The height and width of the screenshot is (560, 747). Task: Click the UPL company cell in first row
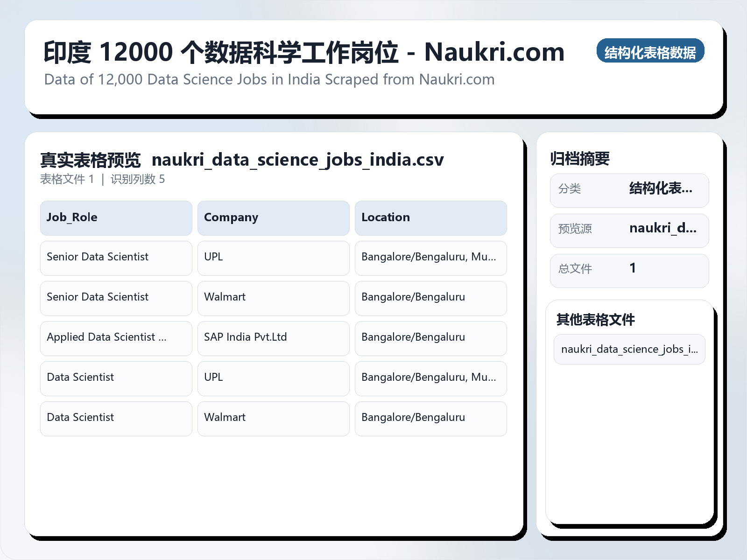tap(273, 258)
